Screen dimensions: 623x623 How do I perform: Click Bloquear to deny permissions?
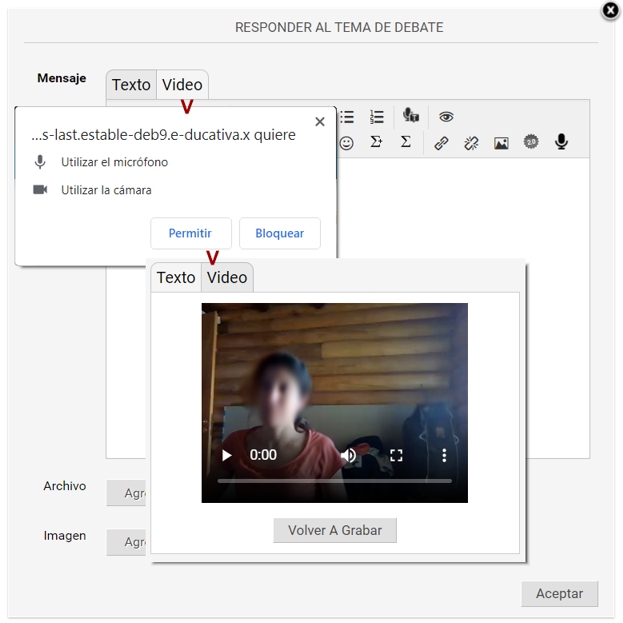(279, 233)
